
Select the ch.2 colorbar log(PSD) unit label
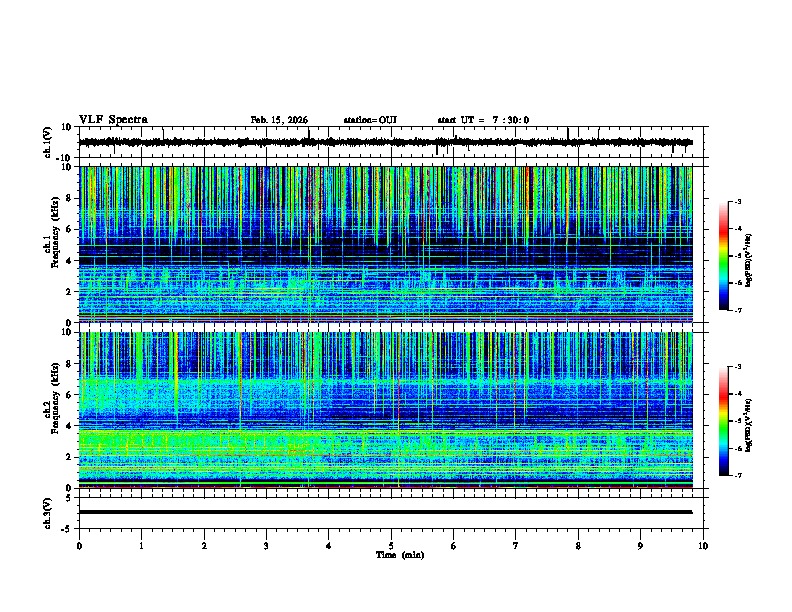(748, 426)
